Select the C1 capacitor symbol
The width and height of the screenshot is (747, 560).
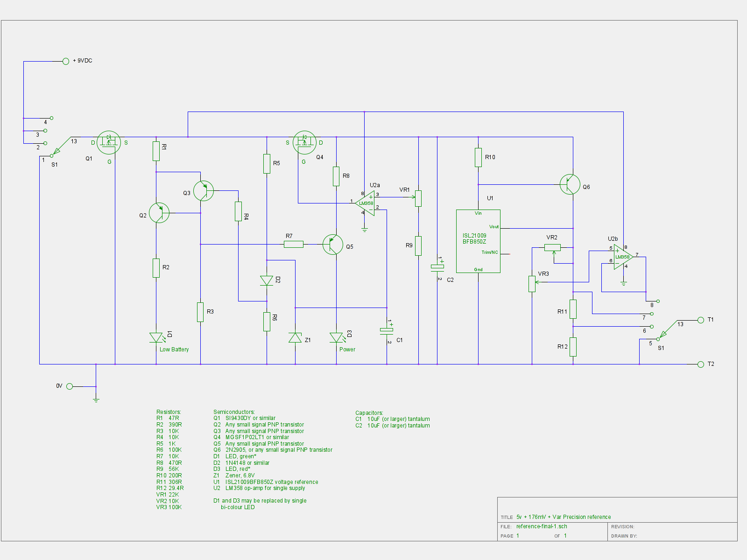pos(387,330)
